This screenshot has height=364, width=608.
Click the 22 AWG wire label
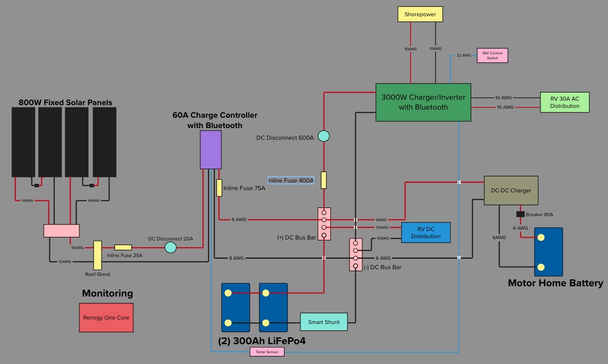pyautogui.click(x=464, y=55)
